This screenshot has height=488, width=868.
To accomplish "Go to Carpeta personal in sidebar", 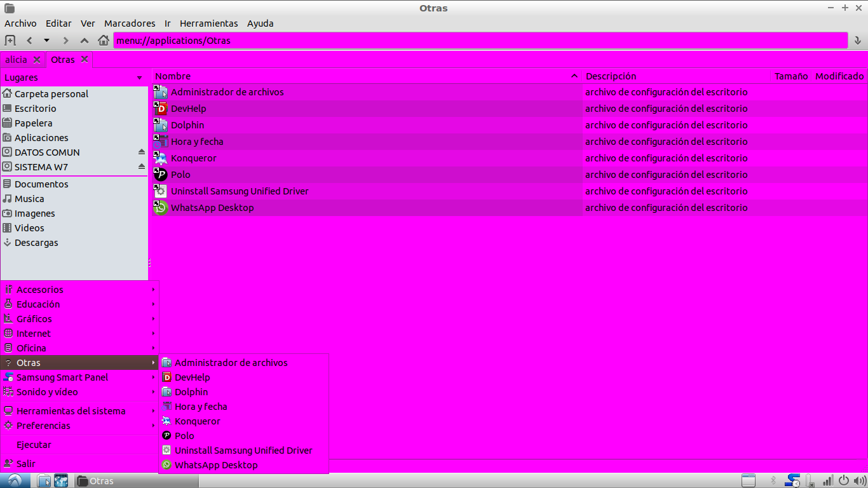I will coord(74,94).
